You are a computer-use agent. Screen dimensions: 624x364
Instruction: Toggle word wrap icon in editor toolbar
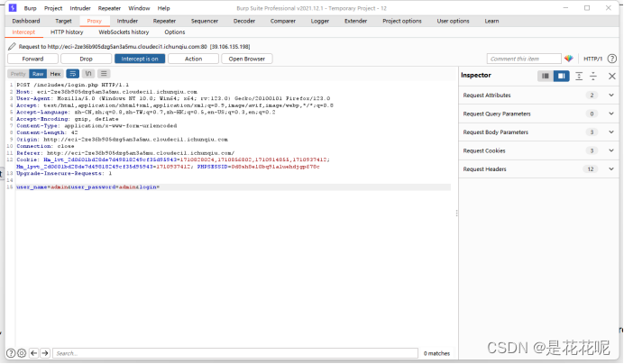(73, 74)
